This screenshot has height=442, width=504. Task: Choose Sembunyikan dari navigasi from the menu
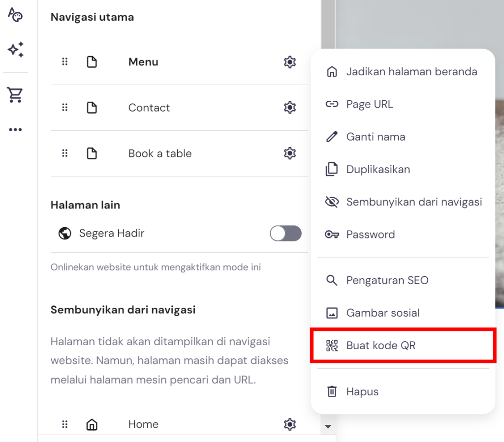point(413,202)
